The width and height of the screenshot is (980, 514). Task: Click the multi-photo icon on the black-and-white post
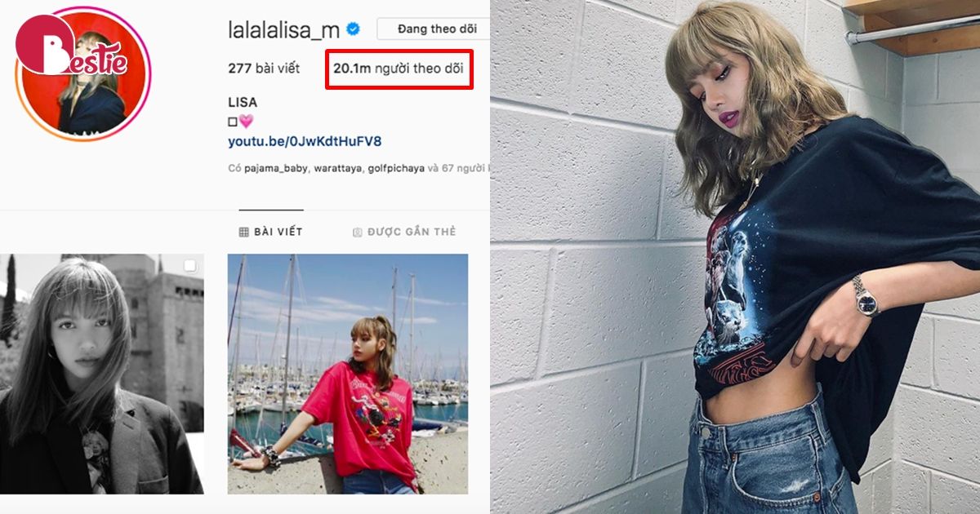pos(190,266)
